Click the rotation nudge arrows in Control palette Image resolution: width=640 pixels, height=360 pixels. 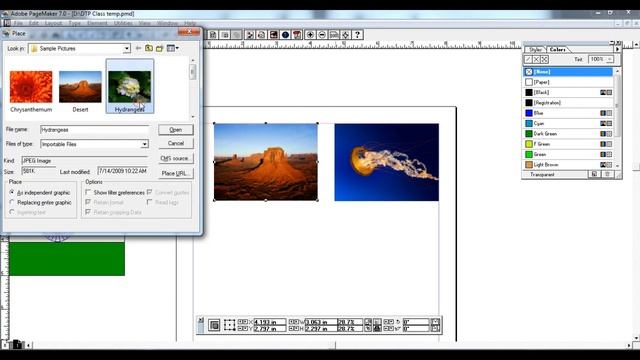(389, 322)
